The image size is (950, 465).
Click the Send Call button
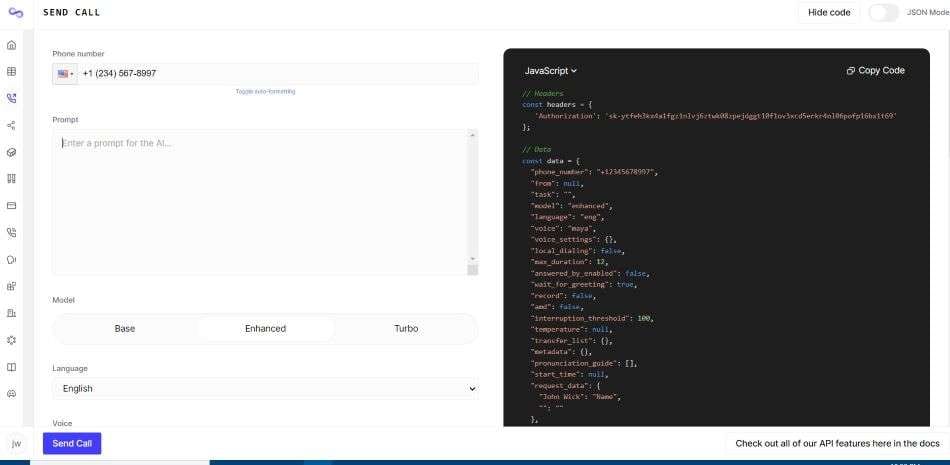click(72, 443)
